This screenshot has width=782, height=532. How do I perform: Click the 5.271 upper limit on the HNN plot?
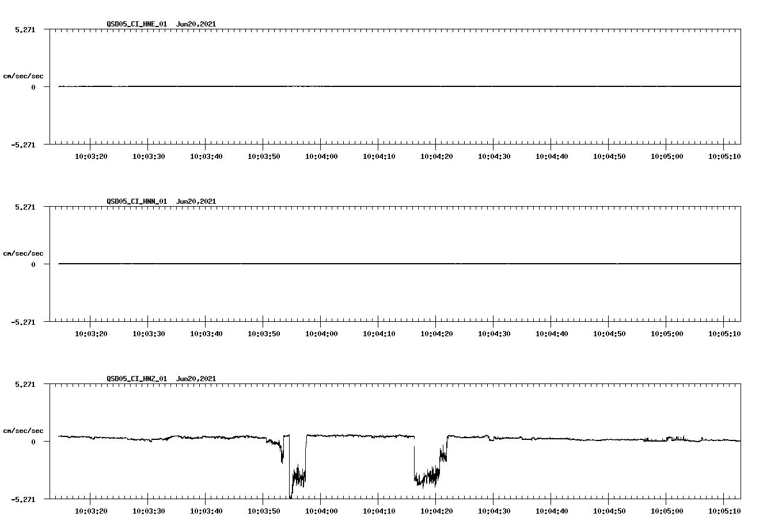pyautogui.click(x=25, y=207)
